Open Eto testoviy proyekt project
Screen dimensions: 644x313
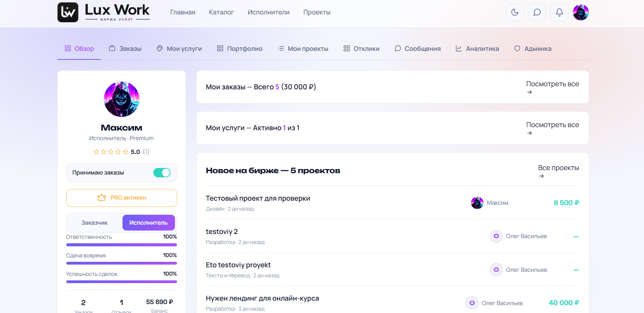pyautogui.click(x=238, y=265)
